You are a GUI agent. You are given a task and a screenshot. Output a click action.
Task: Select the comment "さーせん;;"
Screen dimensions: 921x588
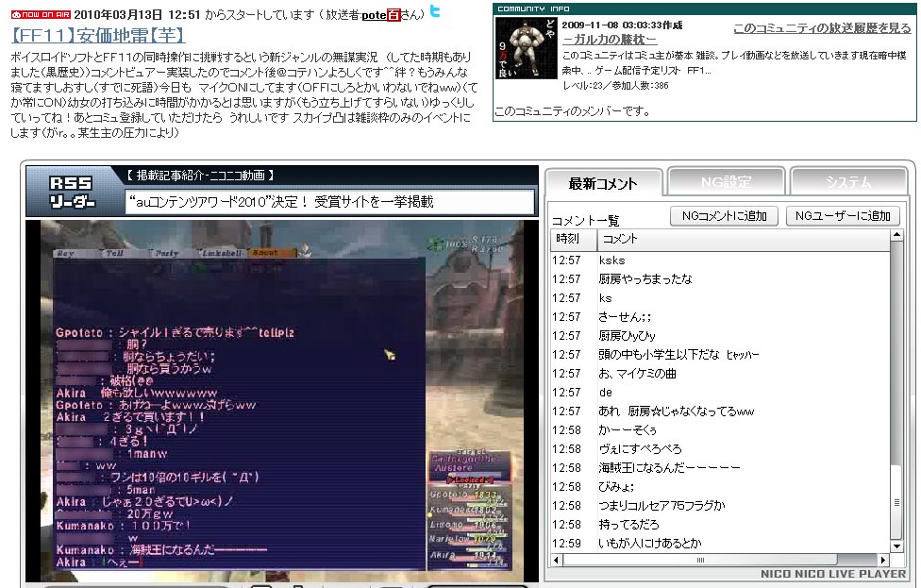pyautogui.click(x=720, y=316)
